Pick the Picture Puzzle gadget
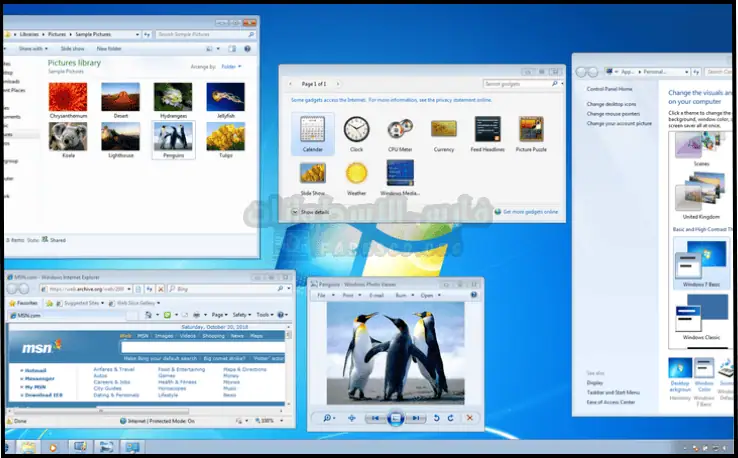 point(531,131)
